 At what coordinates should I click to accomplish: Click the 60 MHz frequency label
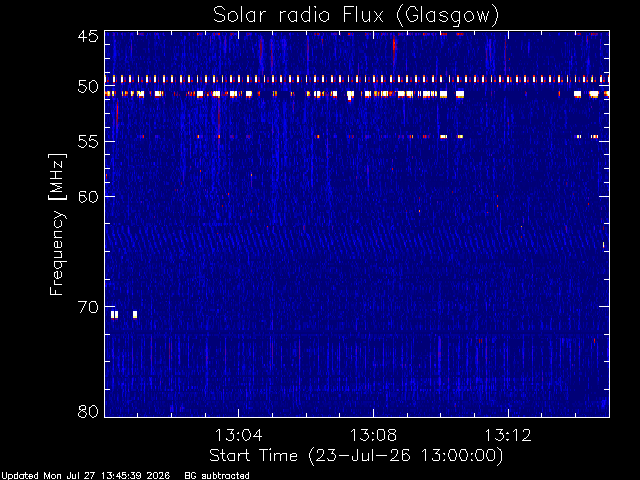coord(88,197)
